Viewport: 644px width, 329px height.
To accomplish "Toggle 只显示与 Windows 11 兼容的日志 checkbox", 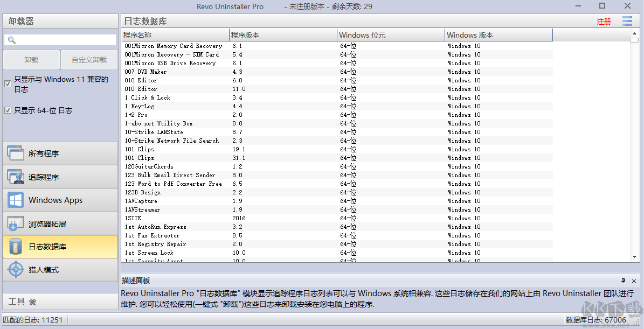I will coord(8,83).
